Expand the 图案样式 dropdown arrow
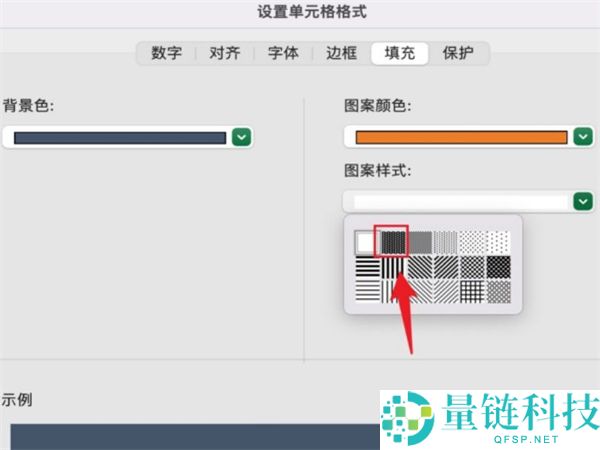 583,201
